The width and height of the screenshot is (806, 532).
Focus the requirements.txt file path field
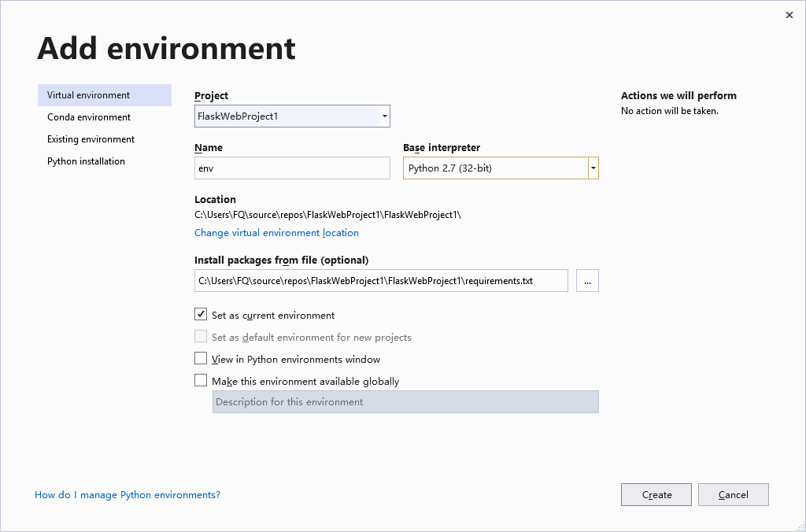tap(381, 281)
